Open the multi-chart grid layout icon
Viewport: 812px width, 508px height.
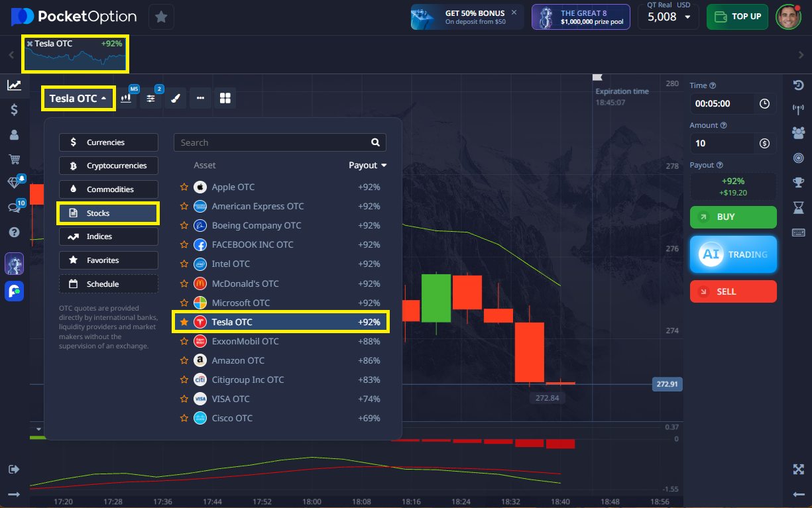(x=225, y=98)
